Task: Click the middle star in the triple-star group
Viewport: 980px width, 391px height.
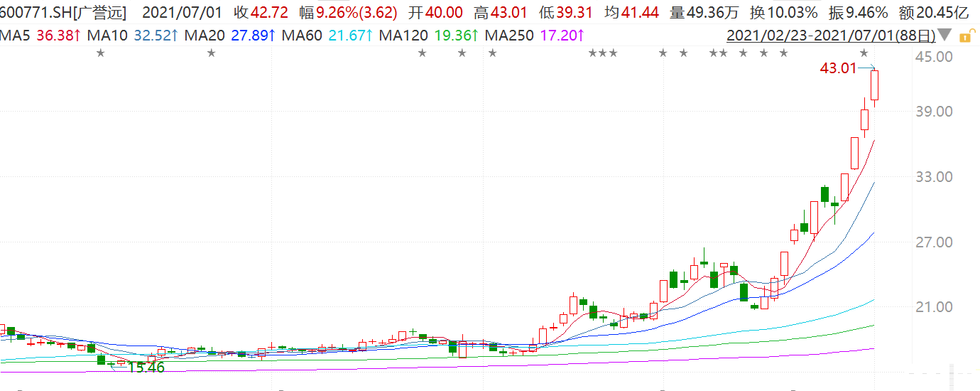Action: pyautogui.click(x=603, y=53)
